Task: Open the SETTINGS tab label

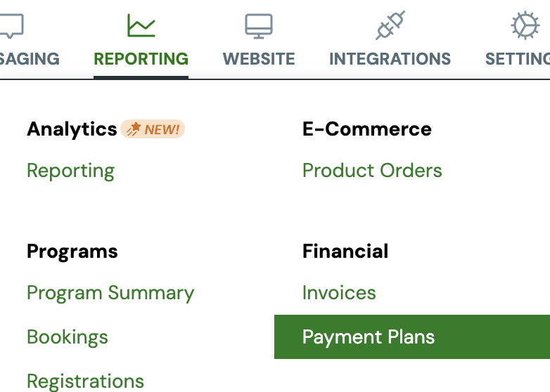Action: click(x=518, y=58)
